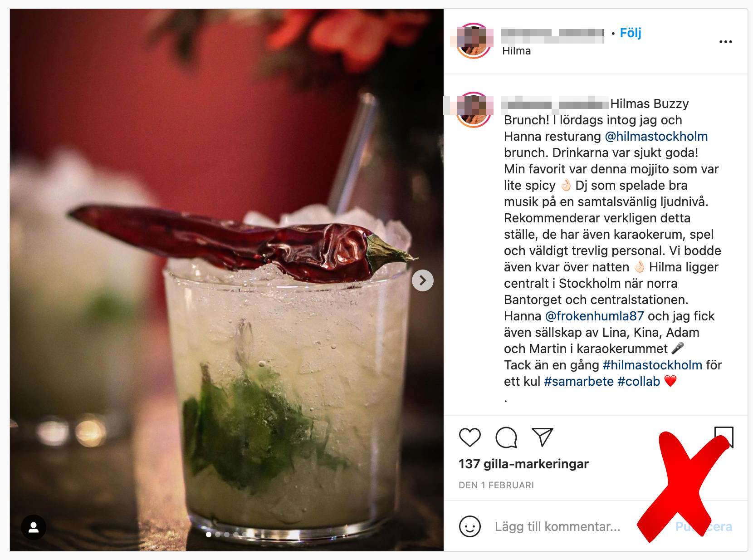Open the @hilmastockholm mention link

[656, 136]
